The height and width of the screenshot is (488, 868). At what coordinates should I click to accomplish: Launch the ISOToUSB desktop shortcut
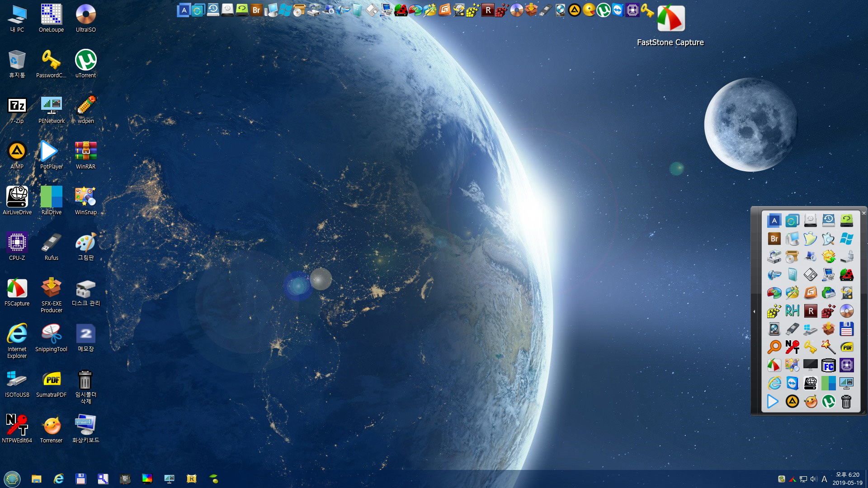17,384
